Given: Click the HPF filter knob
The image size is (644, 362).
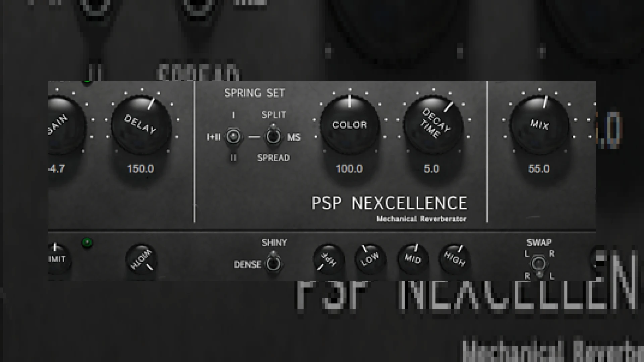Looking at the screenshot, I should point(329,259).
